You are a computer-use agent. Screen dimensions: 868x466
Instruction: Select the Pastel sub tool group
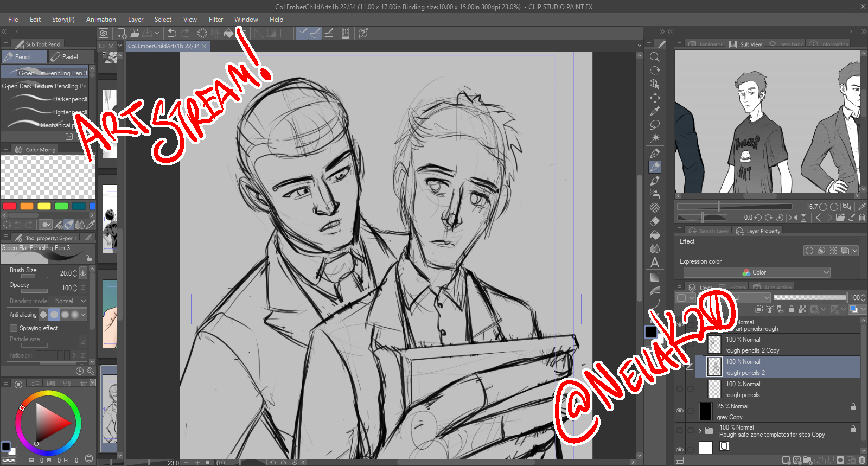[71, 57]
